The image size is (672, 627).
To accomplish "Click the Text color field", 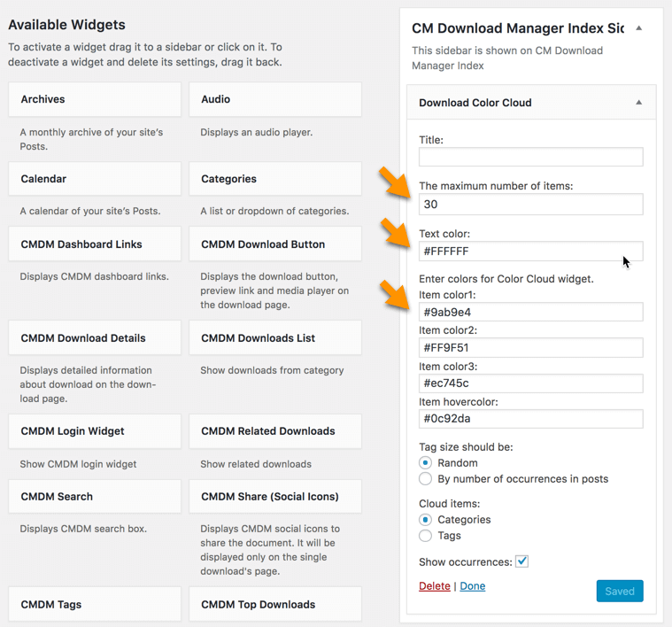I will [x=530, y=252].
